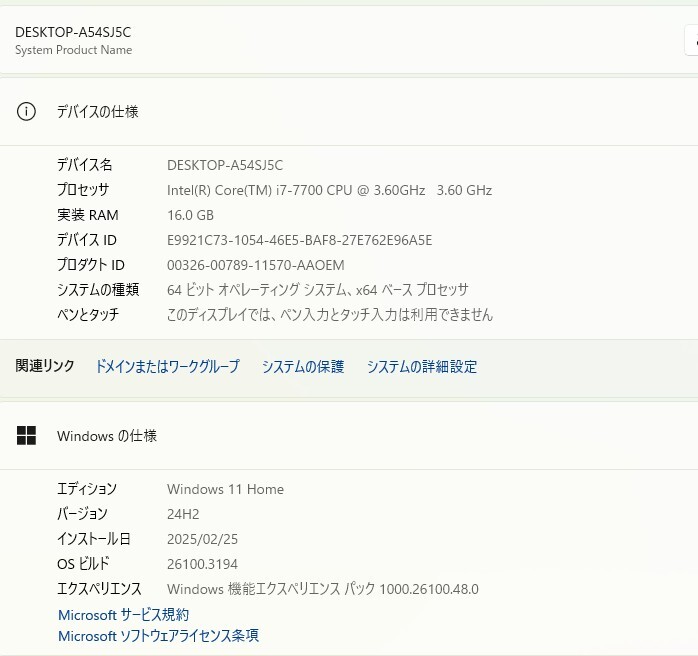This screenshot has width=698, height=656.
Task: Select device name value DESKTOP-A54SJ5C in specs
Action: pos(225,165)
